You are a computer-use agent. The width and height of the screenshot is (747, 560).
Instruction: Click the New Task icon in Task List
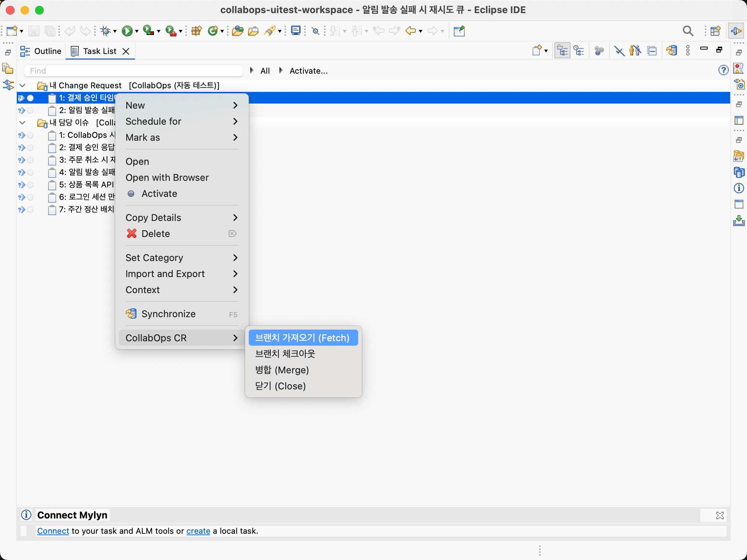pyautogui.click(x=537, y=51)
